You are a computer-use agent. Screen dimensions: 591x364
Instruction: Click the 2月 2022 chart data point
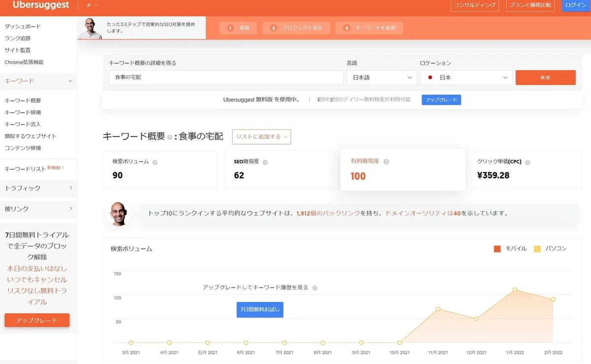click(553, 299)
